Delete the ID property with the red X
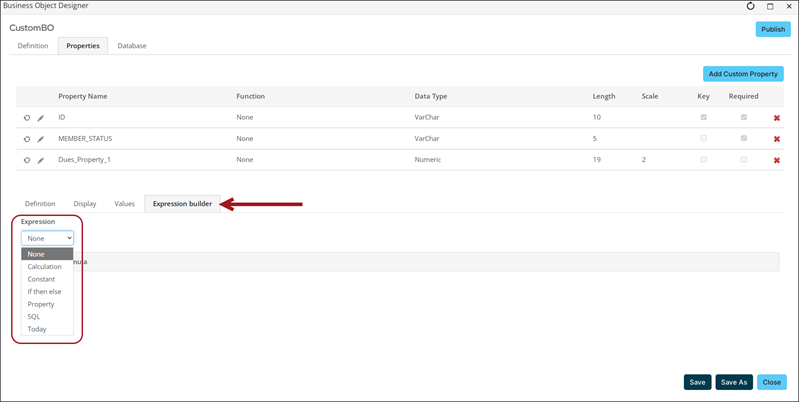The width and height of the screenshot is (799, 402). tap(777, 118)
